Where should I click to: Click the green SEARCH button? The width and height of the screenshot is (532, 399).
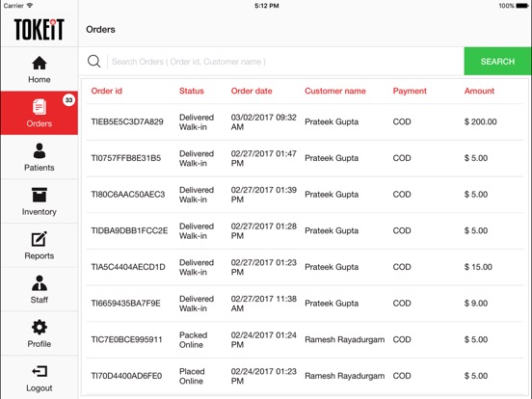[x=497, y=61]
